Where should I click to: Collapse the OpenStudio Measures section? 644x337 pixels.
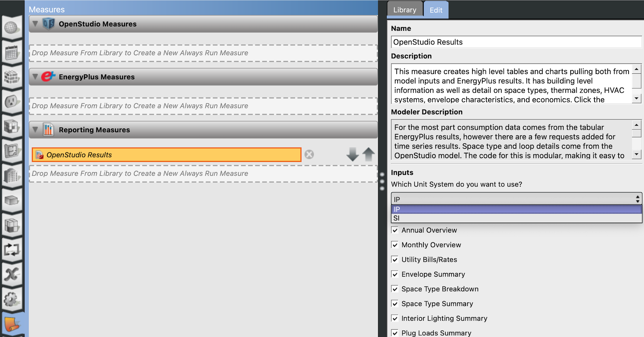point(35,24)
